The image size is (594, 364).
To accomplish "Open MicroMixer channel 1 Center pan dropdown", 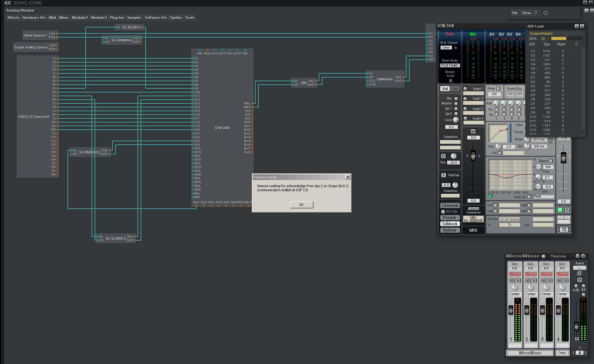I will [x=515, y=294].
